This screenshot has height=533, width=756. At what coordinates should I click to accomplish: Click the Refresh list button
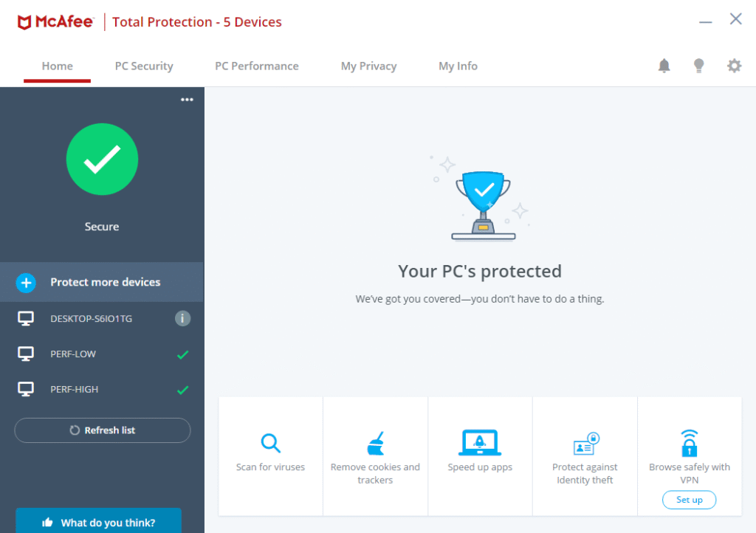point(102,430)
